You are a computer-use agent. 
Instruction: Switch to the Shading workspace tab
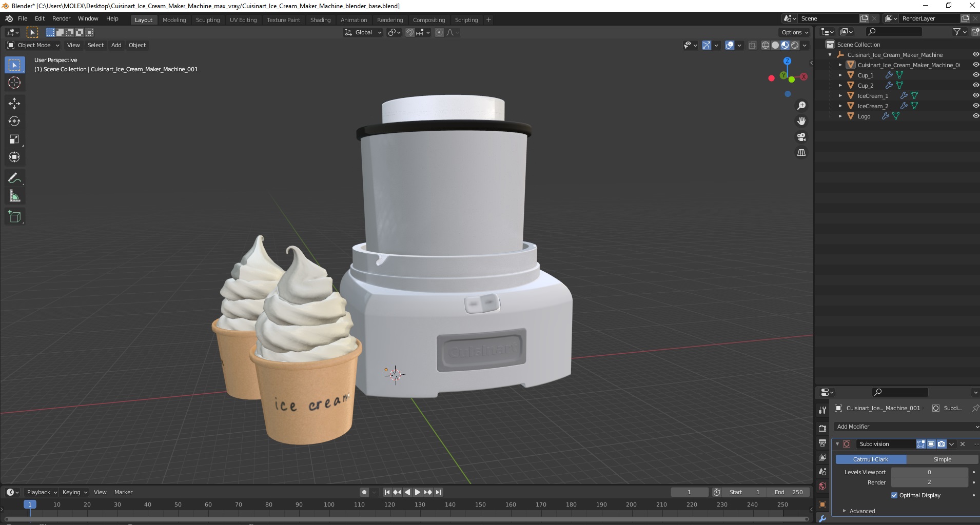tap(320, 20)
